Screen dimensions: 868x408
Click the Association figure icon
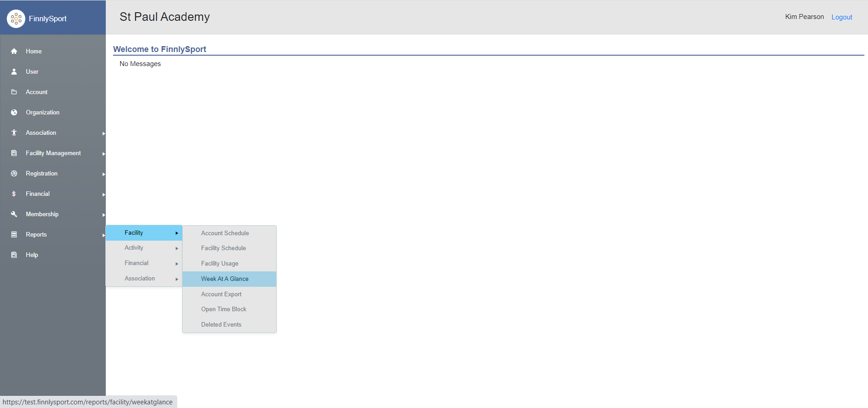click(x=14, y=133)
